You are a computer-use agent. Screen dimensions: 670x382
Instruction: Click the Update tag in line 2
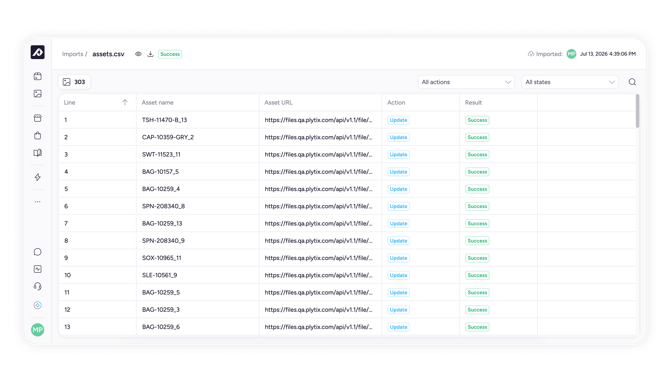coord(398,137)
